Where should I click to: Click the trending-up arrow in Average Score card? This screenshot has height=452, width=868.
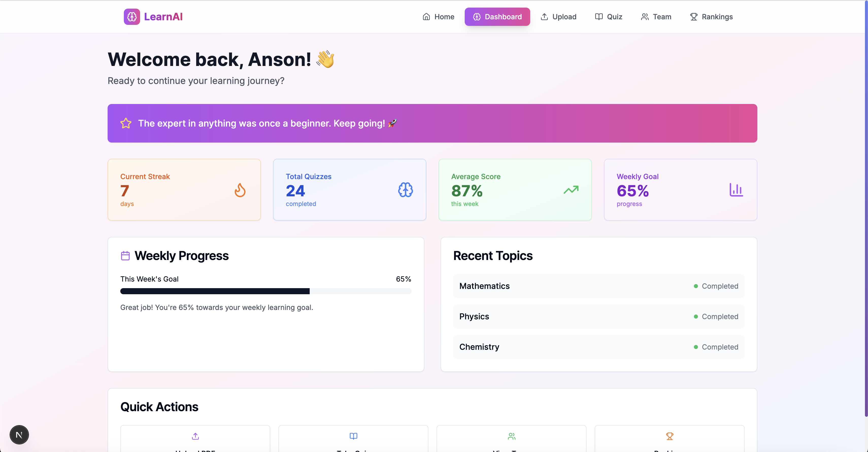click(571, 190)
